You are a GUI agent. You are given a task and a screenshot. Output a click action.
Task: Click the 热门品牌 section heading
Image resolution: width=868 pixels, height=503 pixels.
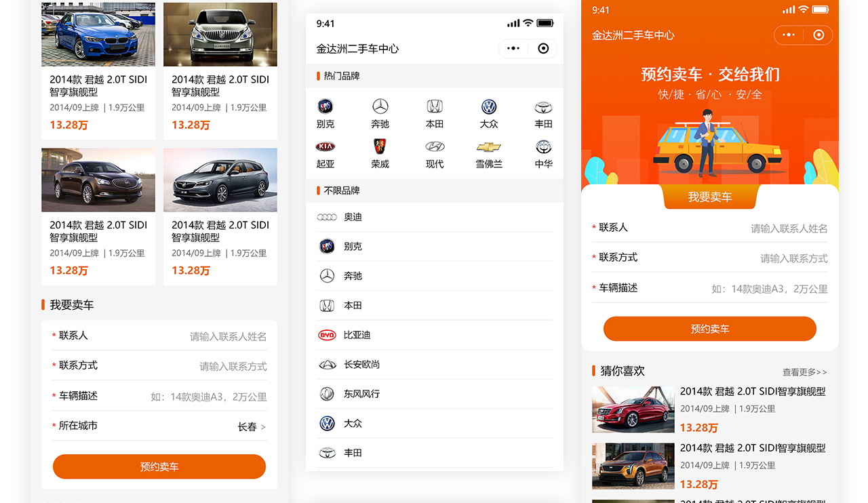coord(342,76)
